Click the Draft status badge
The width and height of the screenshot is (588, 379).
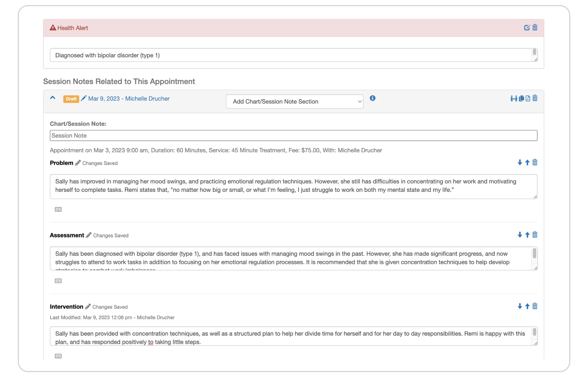tap(71, 99)
